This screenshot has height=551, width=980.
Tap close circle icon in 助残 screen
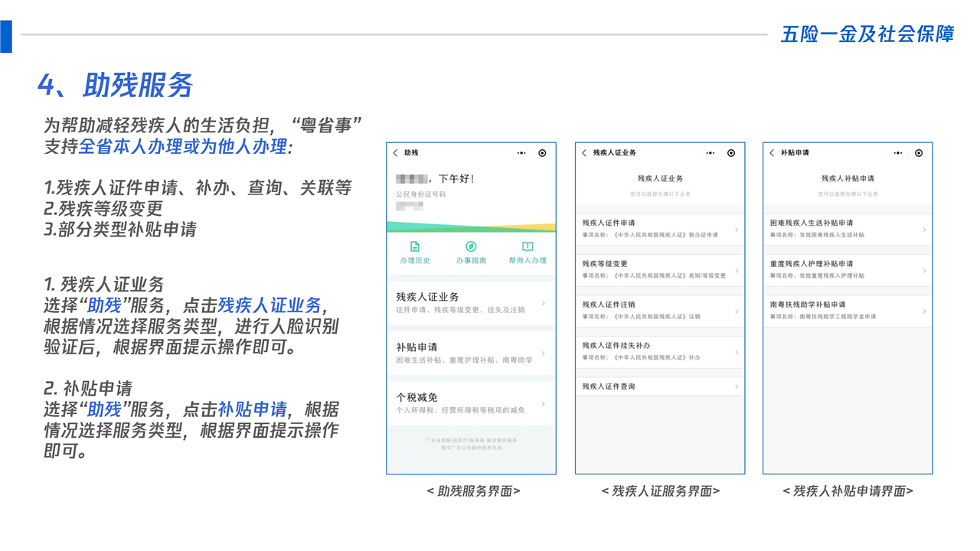tap(542, 153)
